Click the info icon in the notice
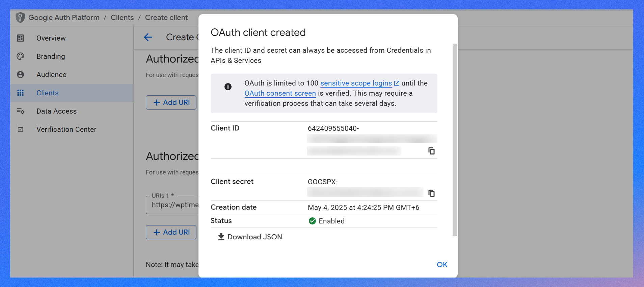The image size is (644, 287). coord(228,87)
